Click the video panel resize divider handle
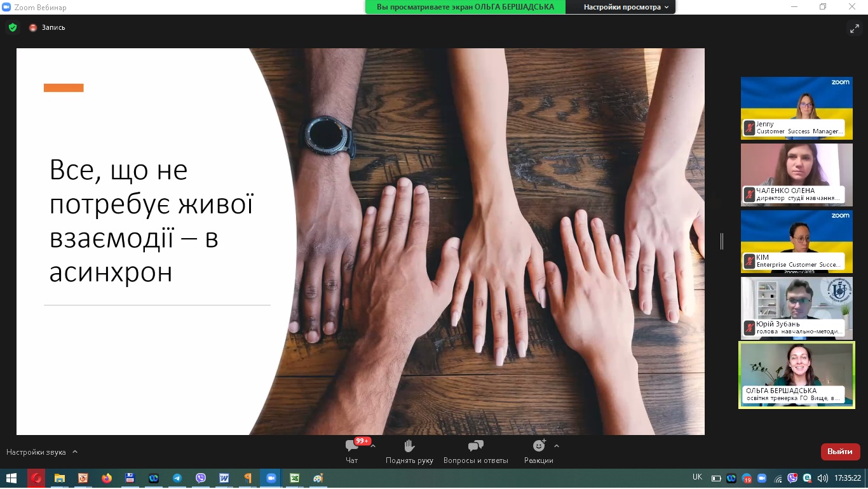 pos(722,241)
